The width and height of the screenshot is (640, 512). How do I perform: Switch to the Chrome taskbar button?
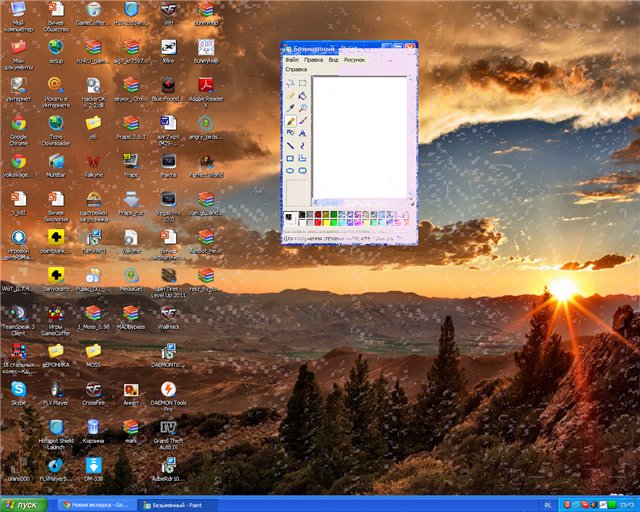pos(102,504)
